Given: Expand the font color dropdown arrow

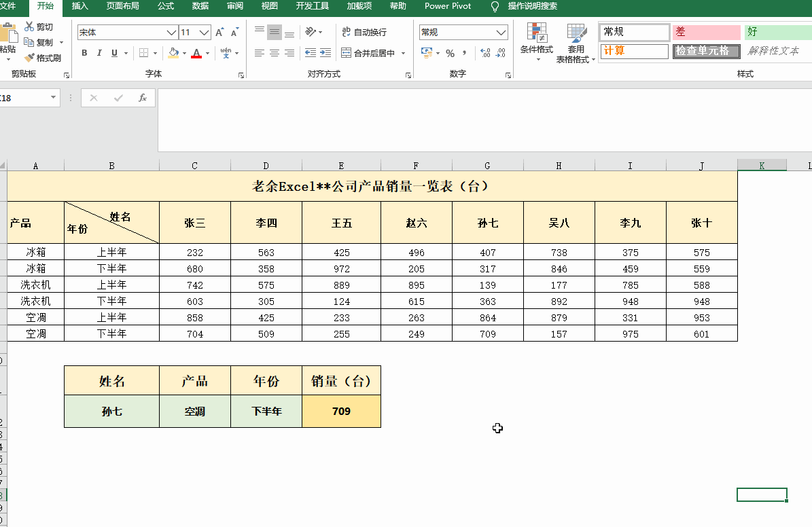Looking at the screenshot, I should [208, 53].
